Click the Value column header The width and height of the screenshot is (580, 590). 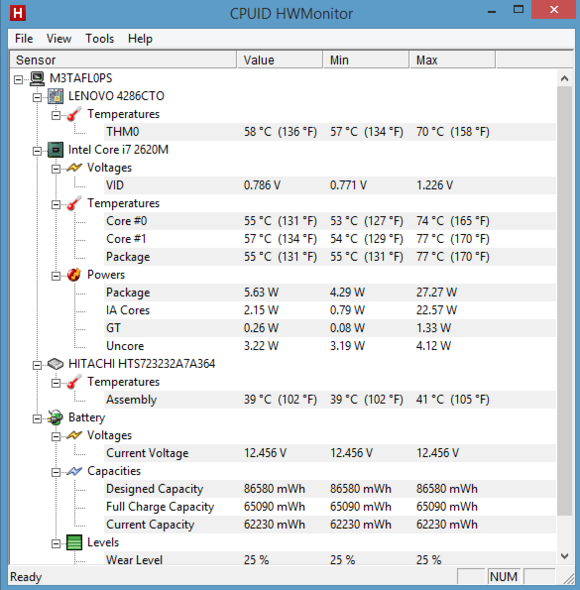pyautogui.click(x=280, y=60)
